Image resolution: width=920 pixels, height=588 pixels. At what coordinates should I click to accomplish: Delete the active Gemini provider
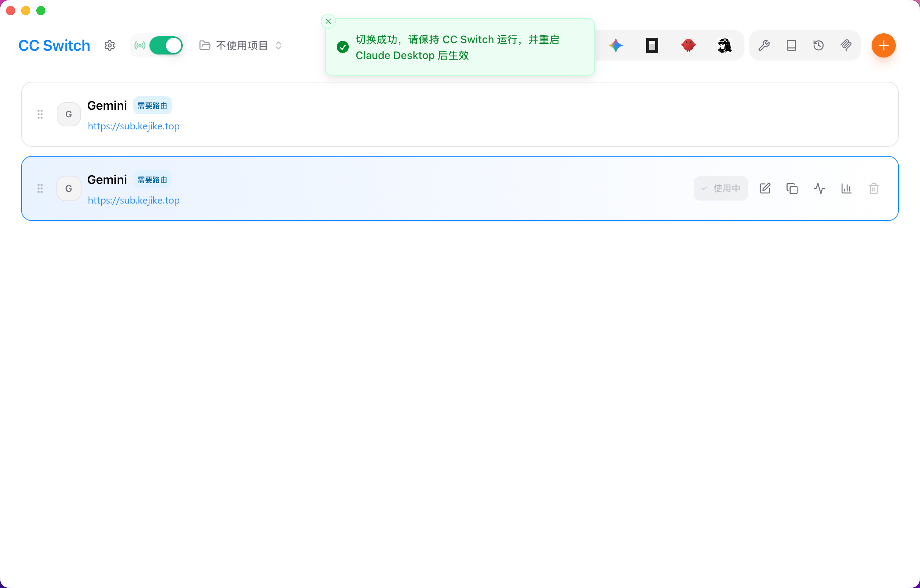[873, 188]
